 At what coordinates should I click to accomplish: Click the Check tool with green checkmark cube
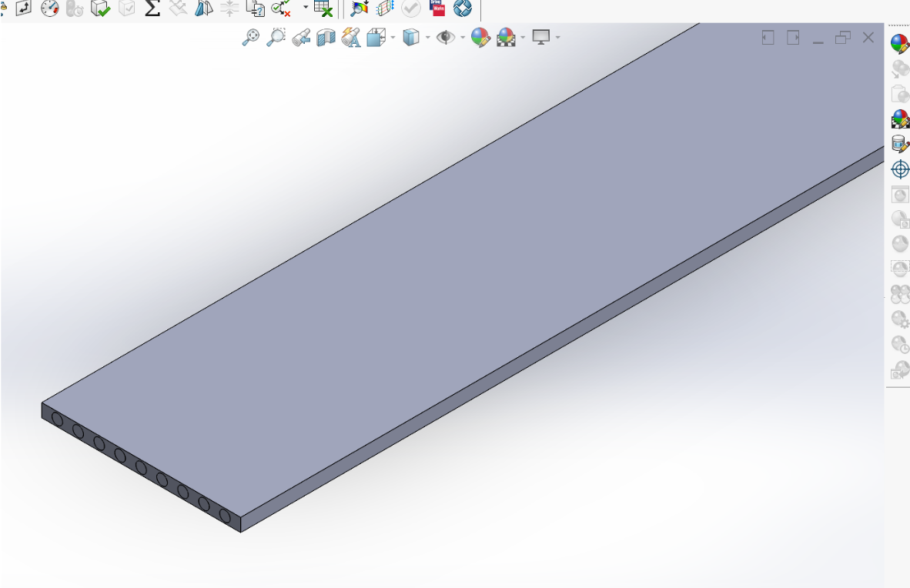pos(100,8)
